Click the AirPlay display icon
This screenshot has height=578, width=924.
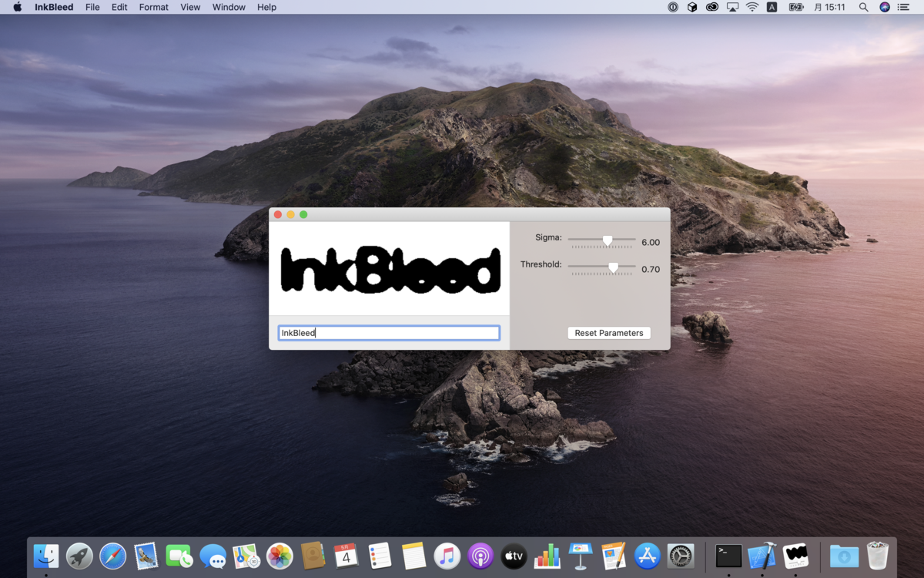point(732,7)
